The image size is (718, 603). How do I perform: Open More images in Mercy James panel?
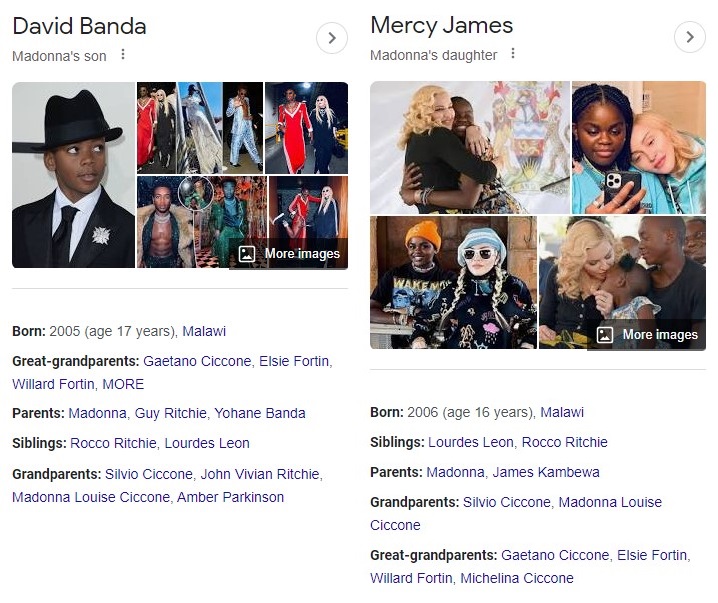coord(647,335)
